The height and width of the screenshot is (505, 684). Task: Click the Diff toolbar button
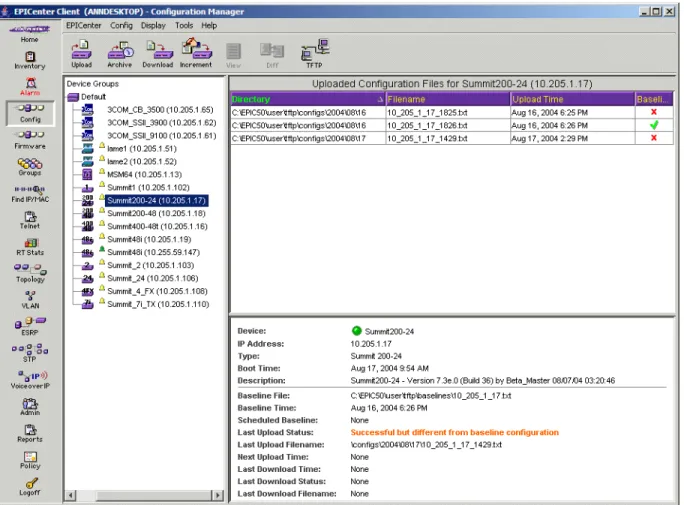coord(272,55)
